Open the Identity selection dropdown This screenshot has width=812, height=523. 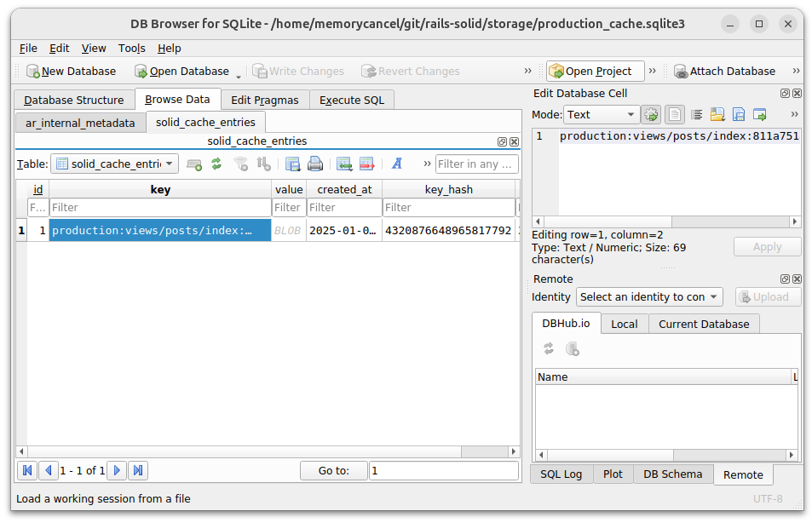(649, 296)
